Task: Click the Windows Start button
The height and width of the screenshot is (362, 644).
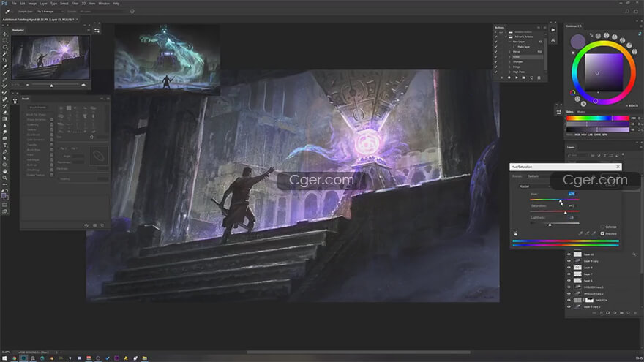Action: 4,358
